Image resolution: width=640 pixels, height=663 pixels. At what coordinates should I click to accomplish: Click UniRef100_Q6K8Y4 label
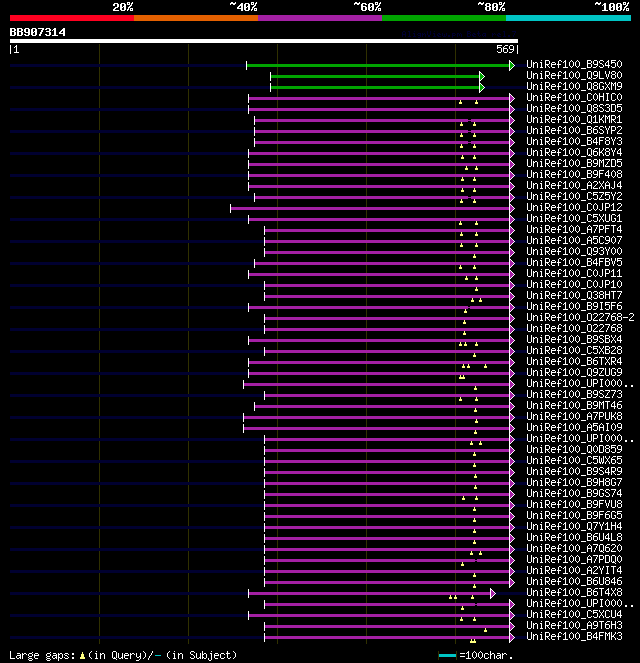(574, 152)
